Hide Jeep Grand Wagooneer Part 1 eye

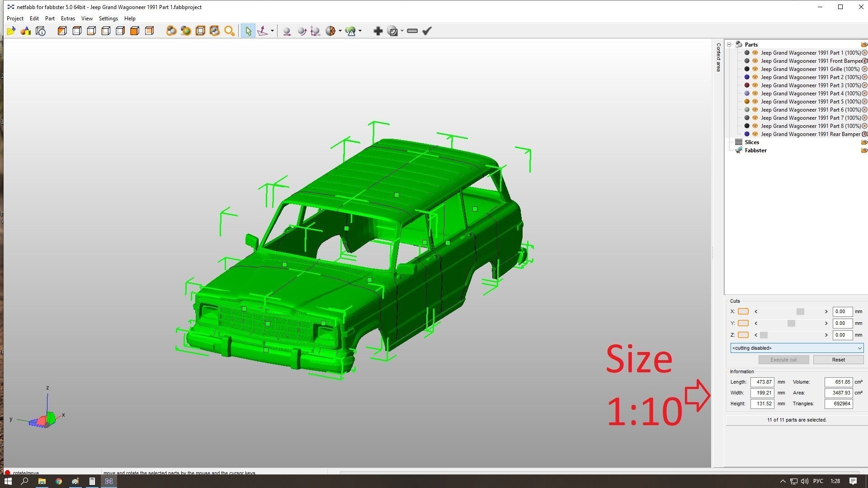click(755, 52)
